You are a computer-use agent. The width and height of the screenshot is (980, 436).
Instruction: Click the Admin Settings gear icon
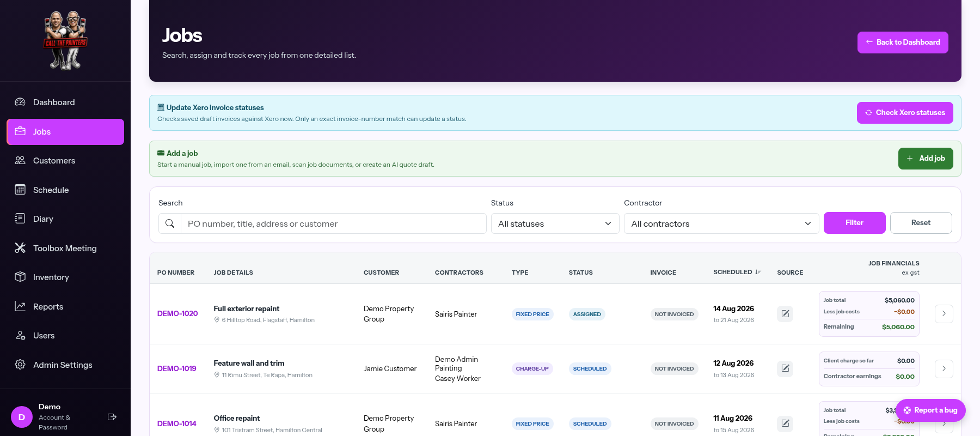coord(20,365)
